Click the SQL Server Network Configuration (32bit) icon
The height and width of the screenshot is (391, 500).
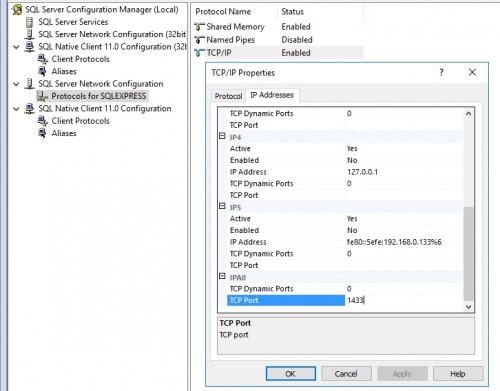coord(30,34)
